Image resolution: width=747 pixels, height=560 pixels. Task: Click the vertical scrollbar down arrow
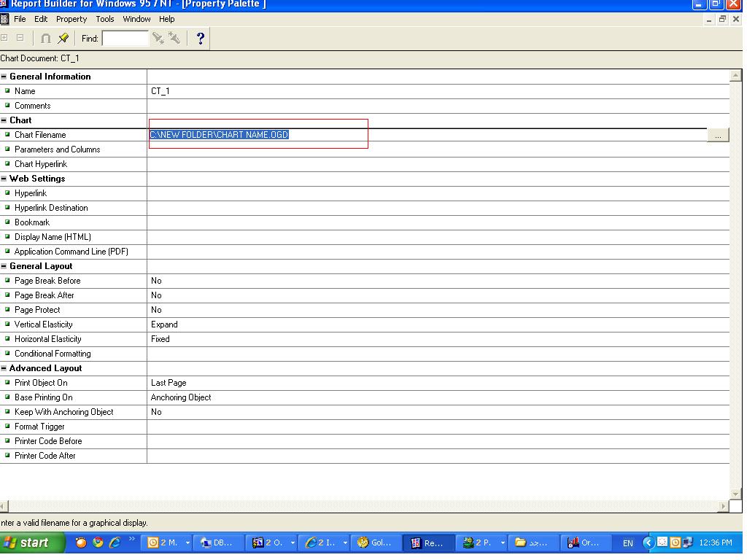point(735,494)
